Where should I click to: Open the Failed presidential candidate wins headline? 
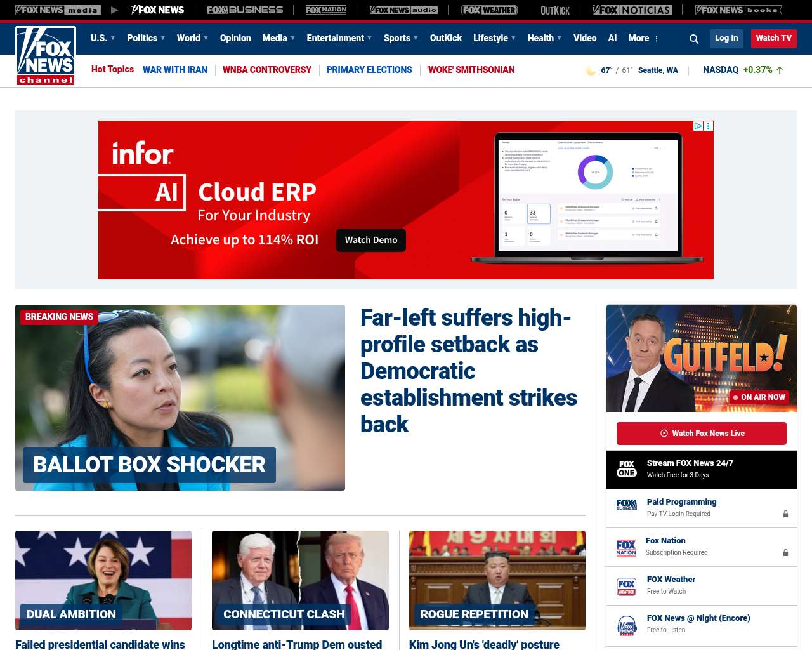coord(100,644)
